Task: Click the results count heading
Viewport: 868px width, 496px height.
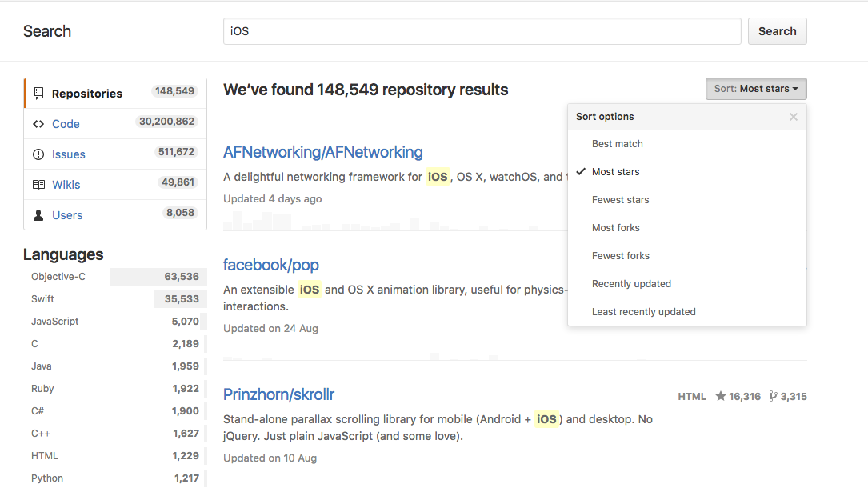Action: [366, 90]
